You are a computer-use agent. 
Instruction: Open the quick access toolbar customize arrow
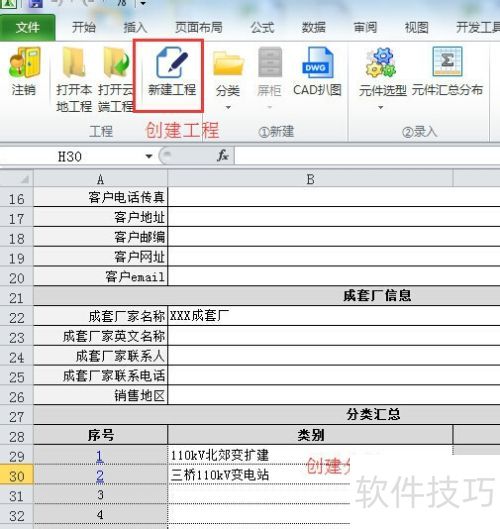tap(143, 3)
